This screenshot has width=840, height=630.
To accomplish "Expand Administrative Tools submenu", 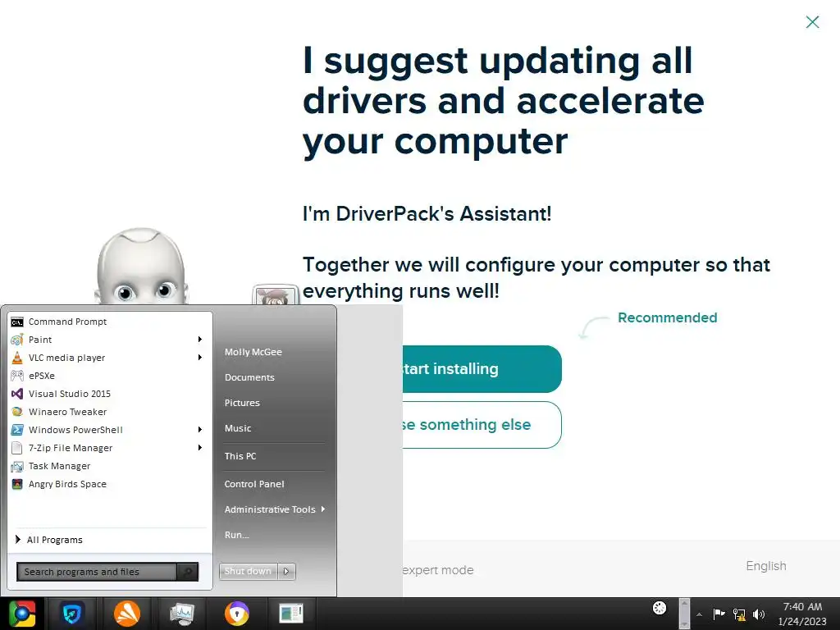I will tap(274, 509).
